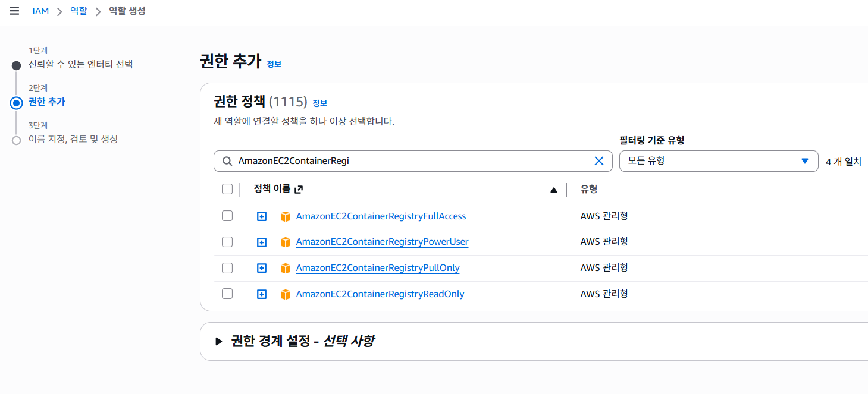The width and height of the screenshot is (868, 394).
Task: Check AmazonEC2ContainerRegistryReadOnly policy checkbox
Action: click(x=227, y=294)
